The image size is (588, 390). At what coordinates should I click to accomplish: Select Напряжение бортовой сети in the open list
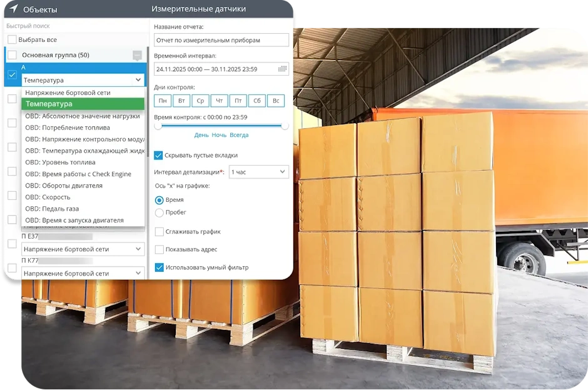click(68, 92)
